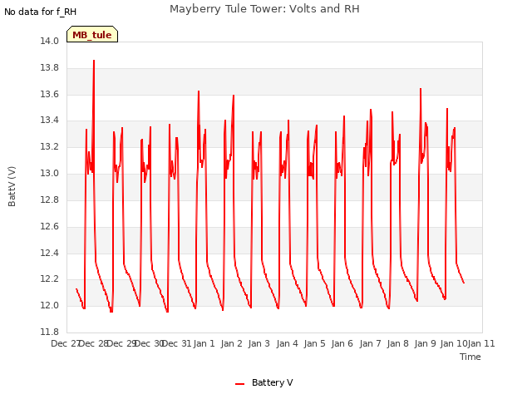Viewport: 532px width, 399px height.
Task: Click the 14.0 y-axis tick label
Action: click(x=49, y=41)
